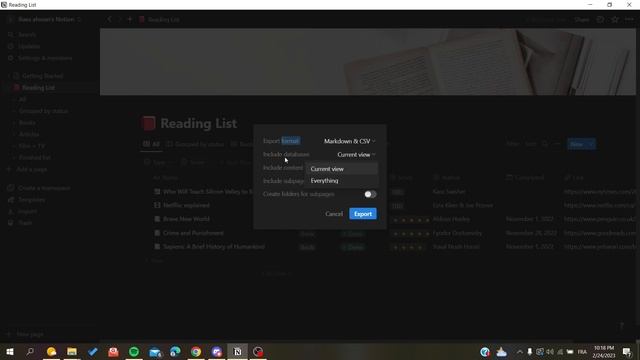Open Film + TV view in sidebar
The width and height of the screenshot is (640, 360).
pos(32,146)
